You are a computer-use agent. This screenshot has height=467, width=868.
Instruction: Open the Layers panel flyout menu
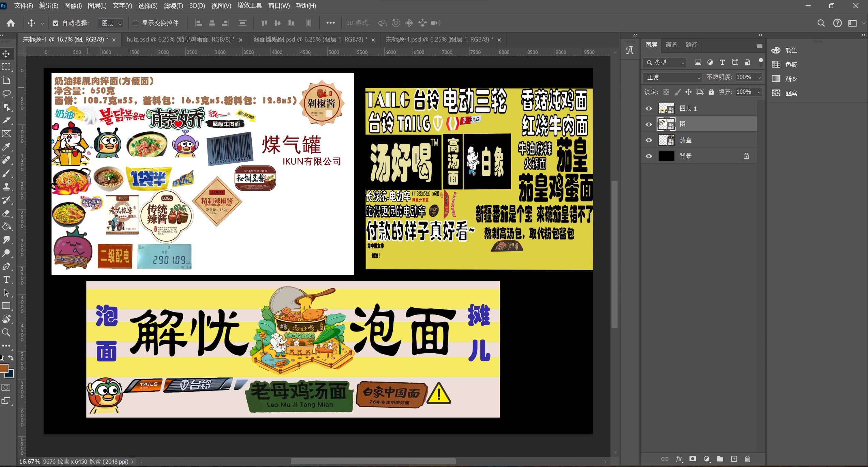[x=760, y=46]
